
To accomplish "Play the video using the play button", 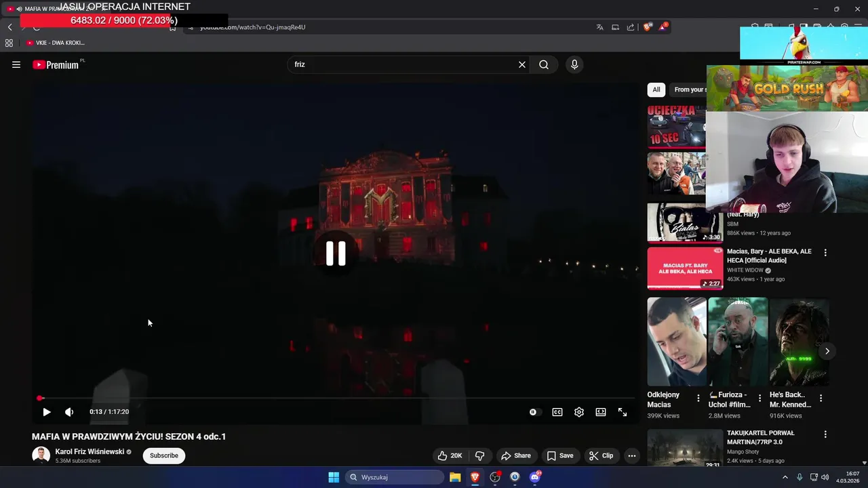I will [47, 412].
